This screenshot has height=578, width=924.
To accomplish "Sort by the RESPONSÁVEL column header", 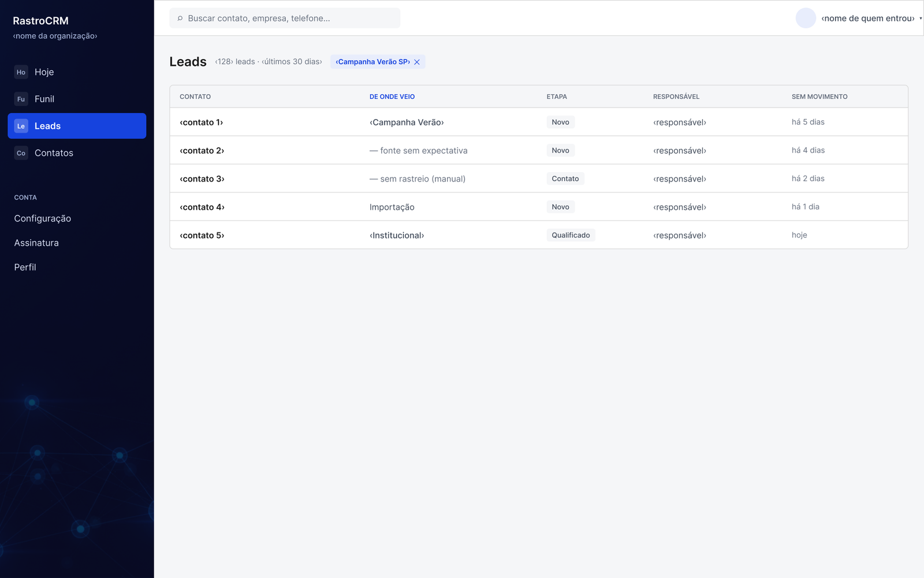I will click(676, 97).
